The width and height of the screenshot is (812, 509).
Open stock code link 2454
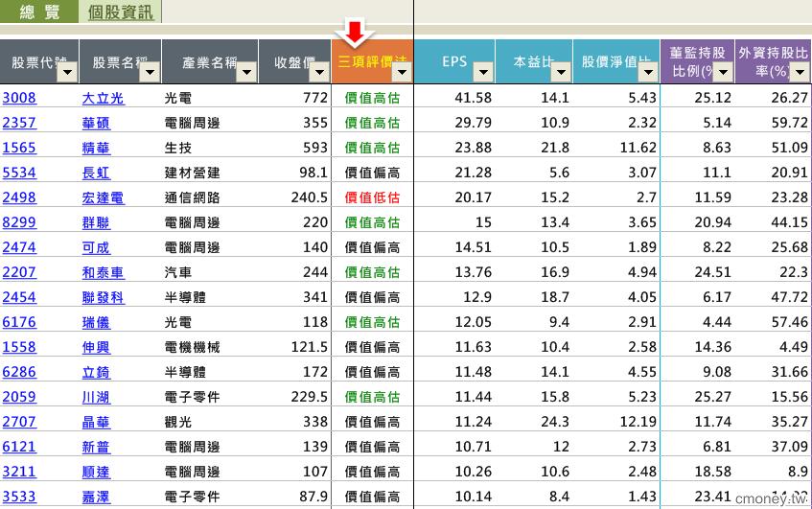[x=19, y=297]
